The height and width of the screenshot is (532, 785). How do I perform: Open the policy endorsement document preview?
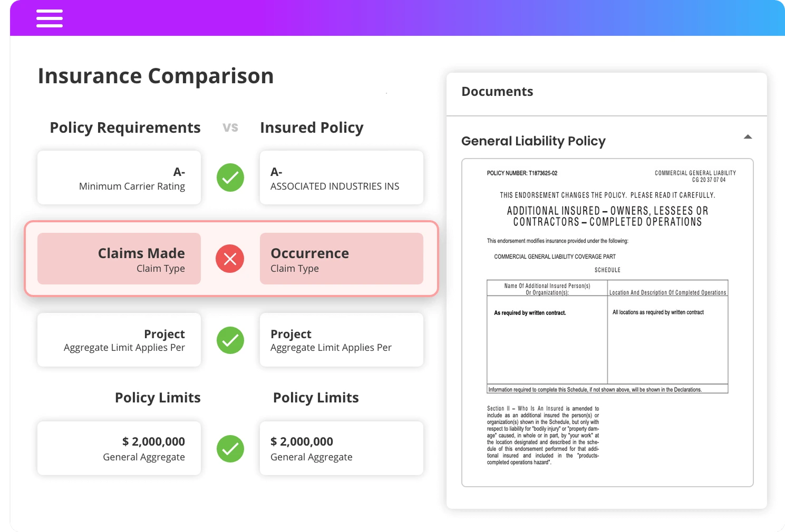point(607,322)
